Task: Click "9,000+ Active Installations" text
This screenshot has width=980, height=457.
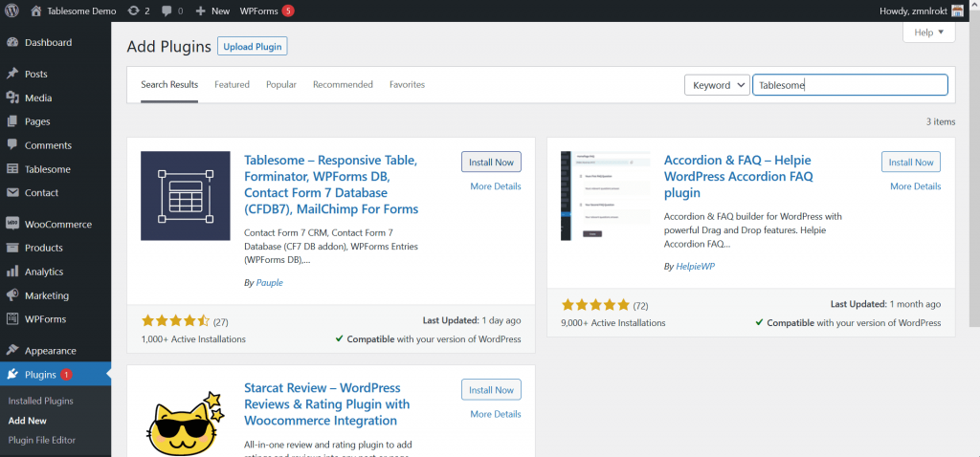Action: click(x=613, y=323)
